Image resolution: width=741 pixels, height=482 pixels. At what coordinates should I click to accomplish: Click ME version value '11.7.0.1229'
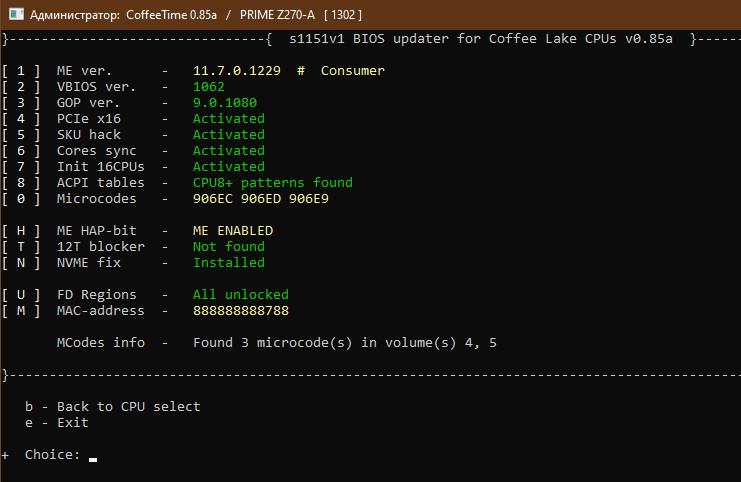(x=237, y=70)
